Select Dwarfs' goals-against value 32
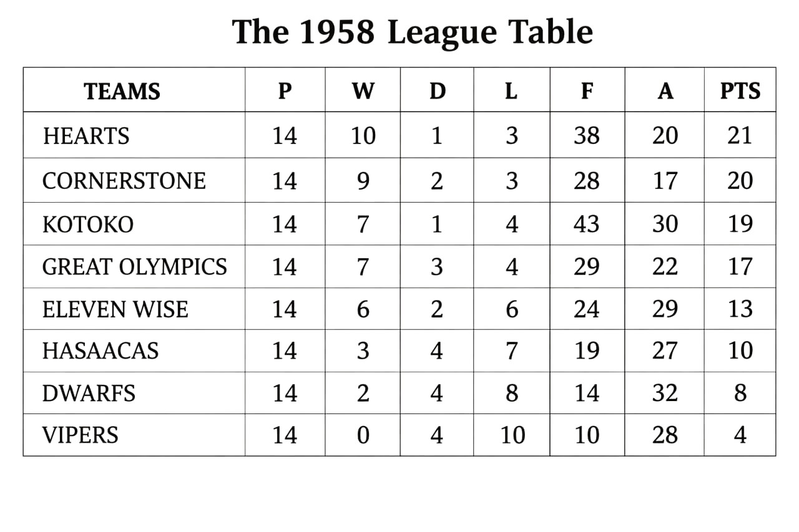The image size is (799, 532). [665, 394]
